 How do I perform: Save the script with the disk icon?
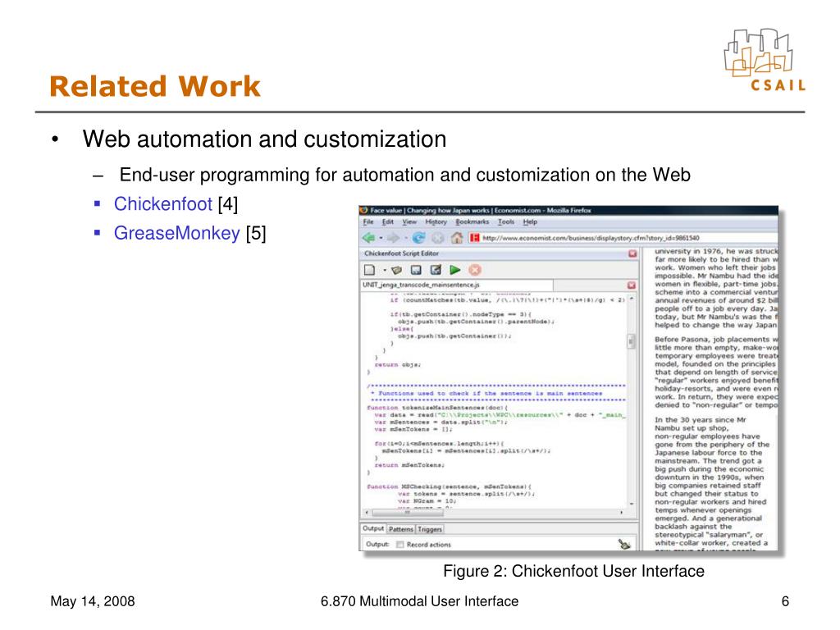[416, 270]
